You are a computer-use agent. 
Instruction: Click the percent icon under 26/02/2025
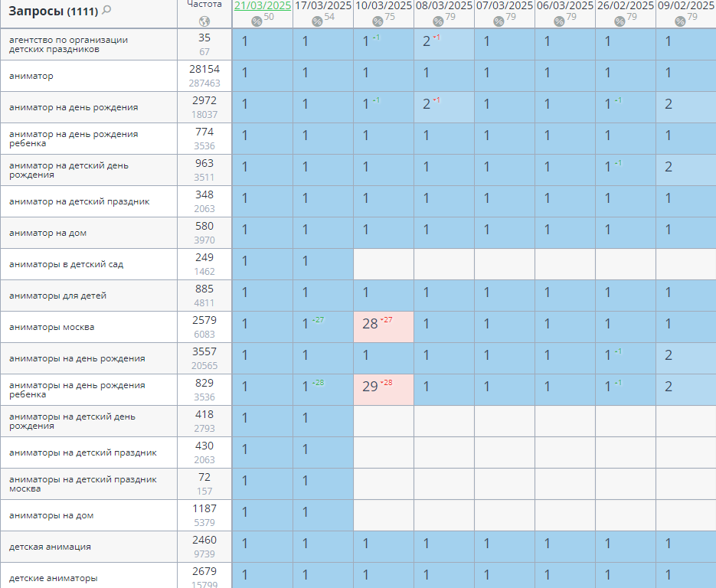click(620, 21)
